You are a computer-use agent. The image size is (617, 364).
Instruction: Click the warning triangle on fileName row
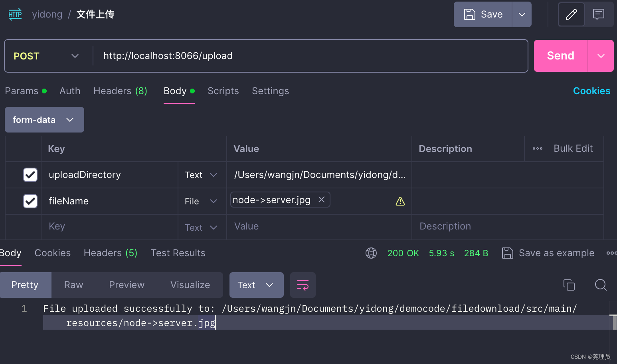tap(400, 201)
